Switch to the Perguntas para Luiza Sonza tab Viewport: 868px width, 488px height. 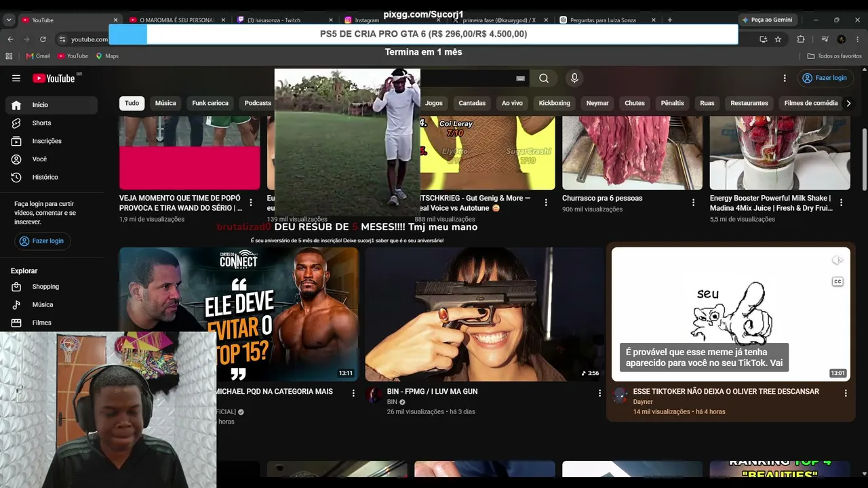[x=606, y=20]
